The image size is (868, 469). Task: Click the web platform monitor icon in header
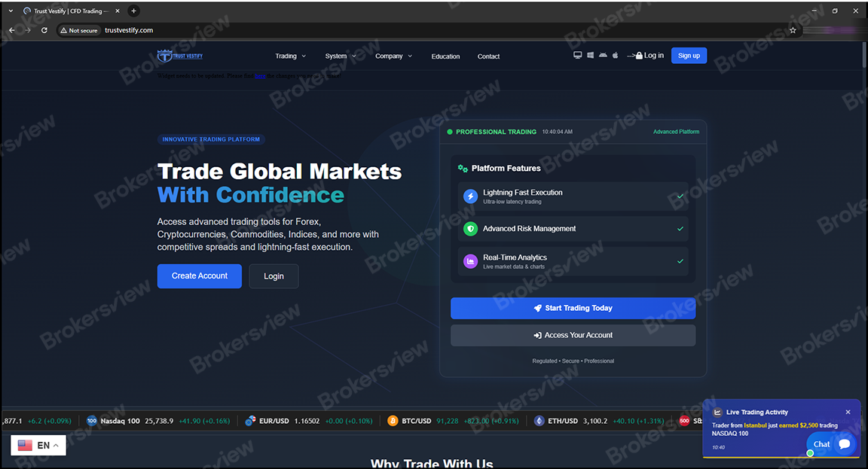point(577,55)
